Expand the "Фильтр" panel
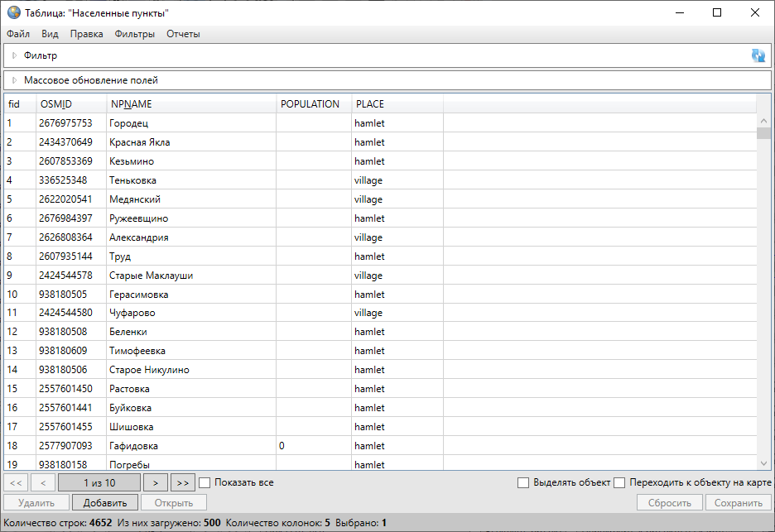This screenshot has width=775, height=532. [x=14, y=55]
